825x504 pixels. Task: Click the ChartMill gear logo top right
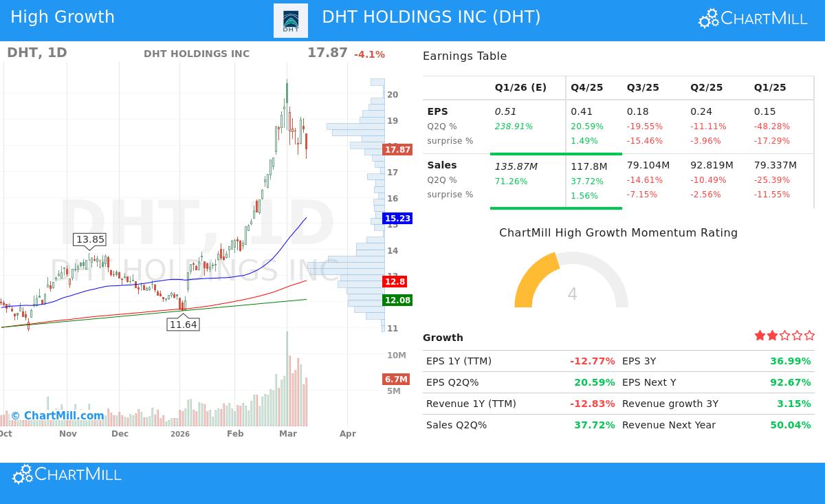[x=708, y=18]
